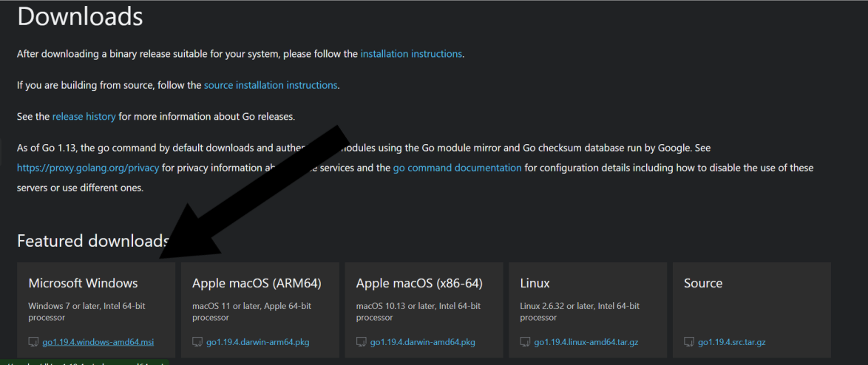Viewport: 868px width, 365px height.
Task: Download go1.19.4.windows-amd64.msi
Action: coord(98,342)
